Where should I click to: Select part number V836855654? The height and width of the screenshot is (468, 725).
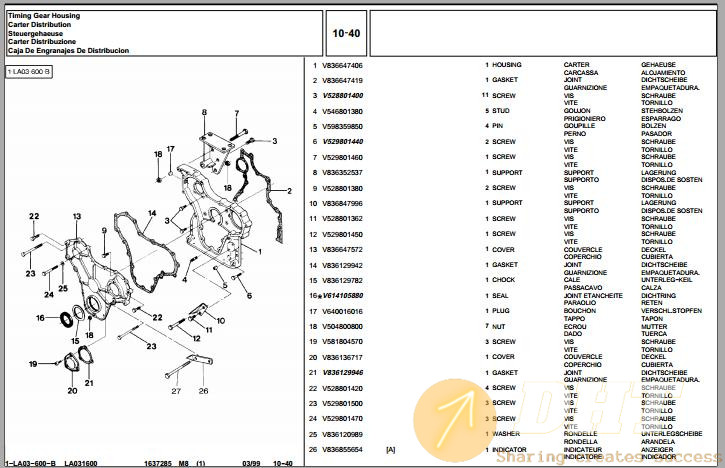[342, 450]
